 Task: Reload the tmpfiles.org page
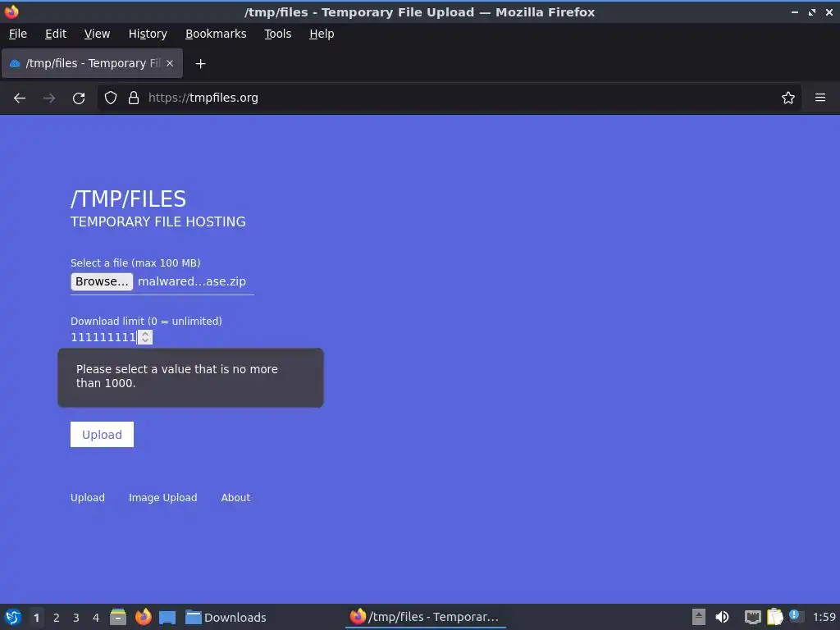79,98
